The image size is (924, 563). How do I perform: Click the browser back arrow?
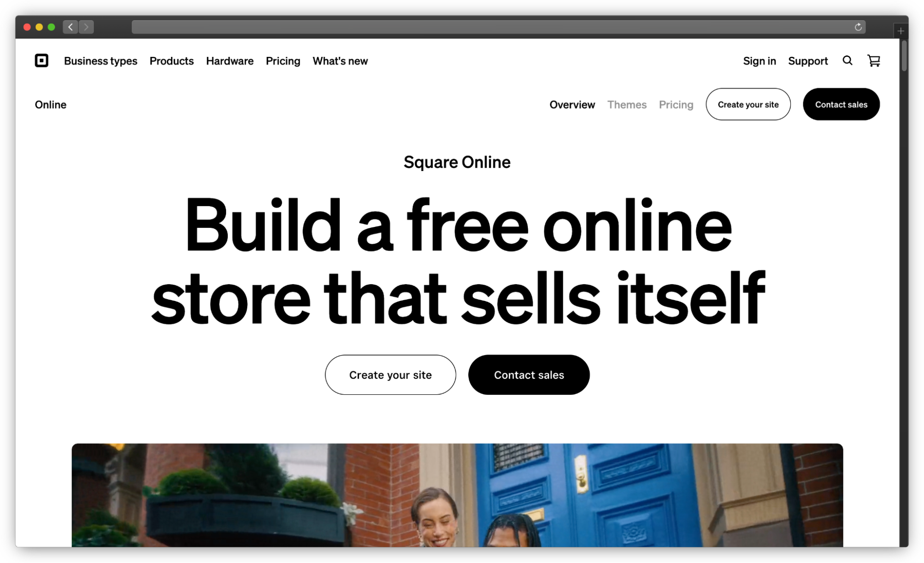click(70, 27)
